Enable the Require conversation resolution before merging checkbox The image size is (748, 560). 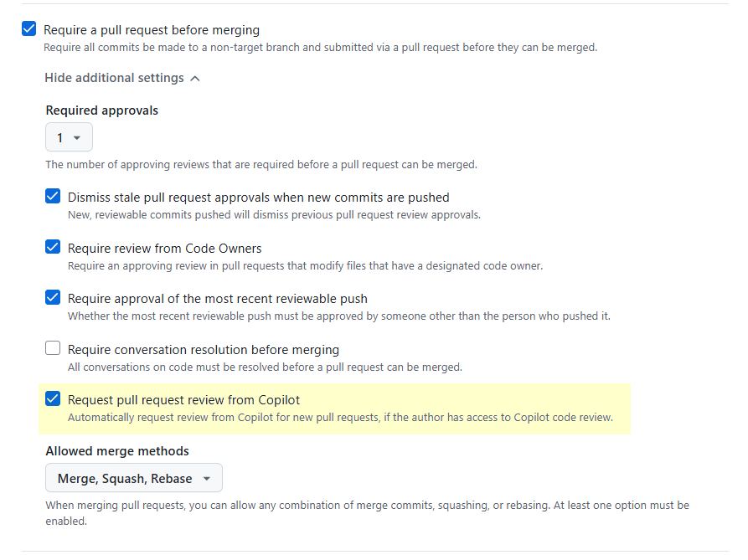tap(53, 348)
